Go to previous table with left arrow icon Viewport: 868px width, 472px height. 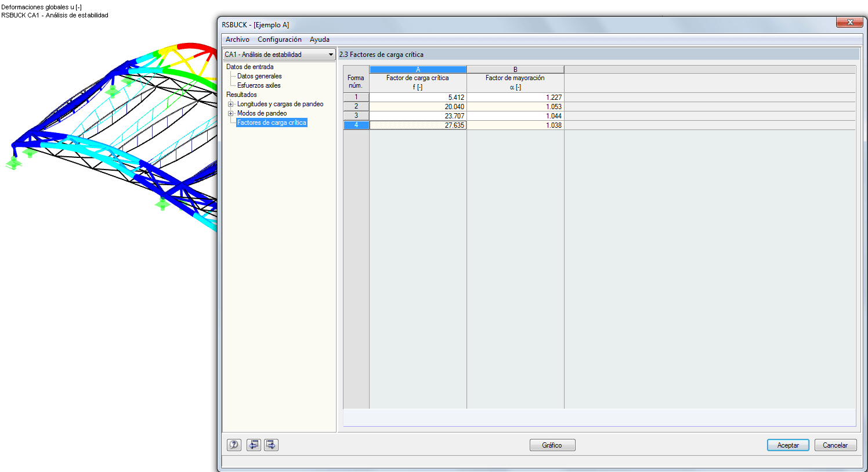click(254, 445)
